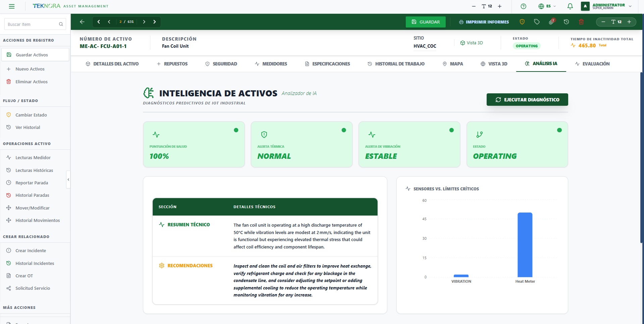Open Historial Paradas in sidebar

(x=35, y=195)
